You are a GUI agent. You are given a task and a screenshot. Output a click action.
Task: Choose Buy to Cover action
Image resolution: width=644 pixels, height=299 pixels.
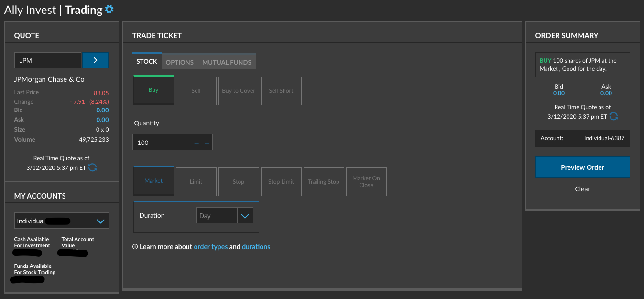click(x=239, y=91)
